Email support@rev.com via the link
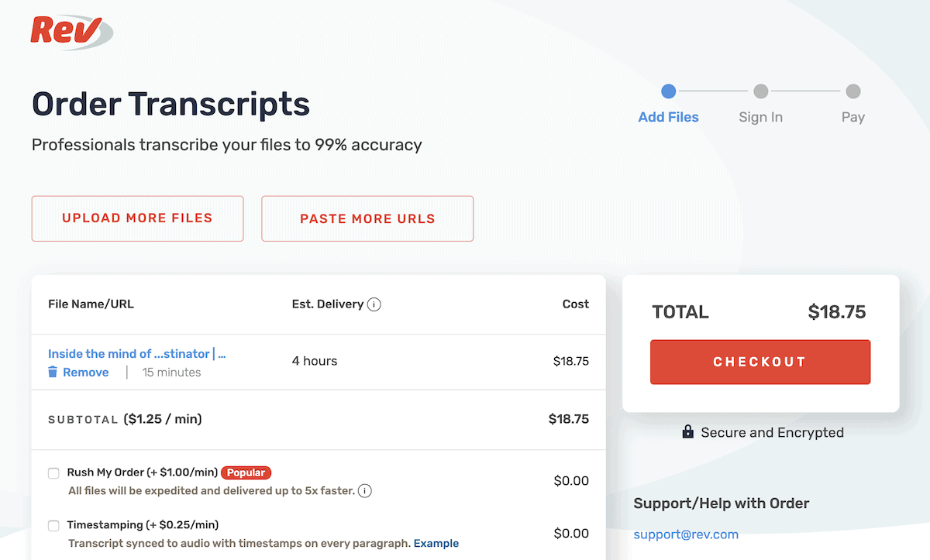Screen dimensions: 930x560 (686, 534)
